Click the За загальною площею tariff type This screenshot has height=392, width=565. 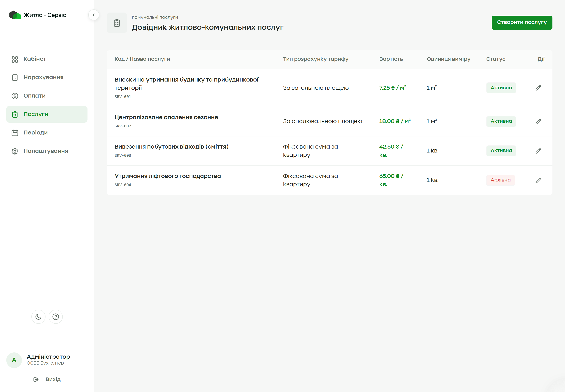point(316,88)
